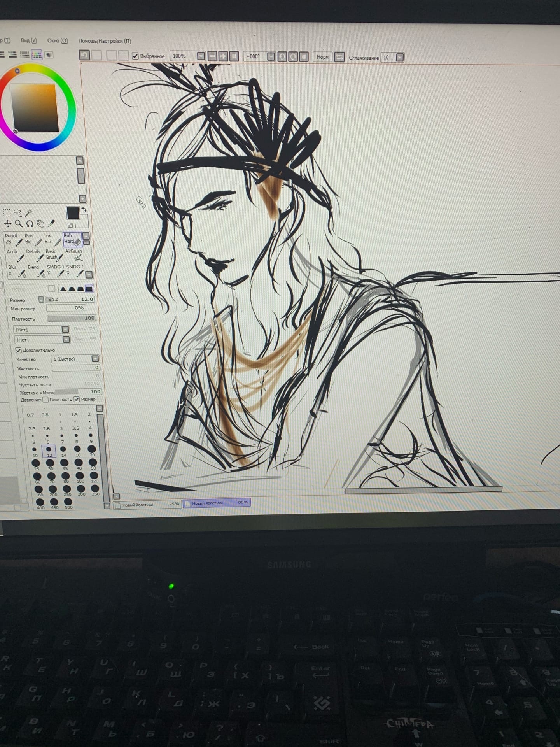Switch to Новый Холст.sai 25% canvas tab
This screenshot has height=747, width=560.
(x=148, y=504)
